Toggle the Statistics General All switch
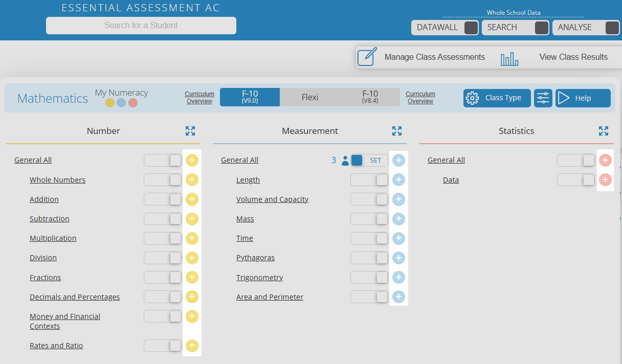This screenshot has width=622, height=364. [576, 160]
